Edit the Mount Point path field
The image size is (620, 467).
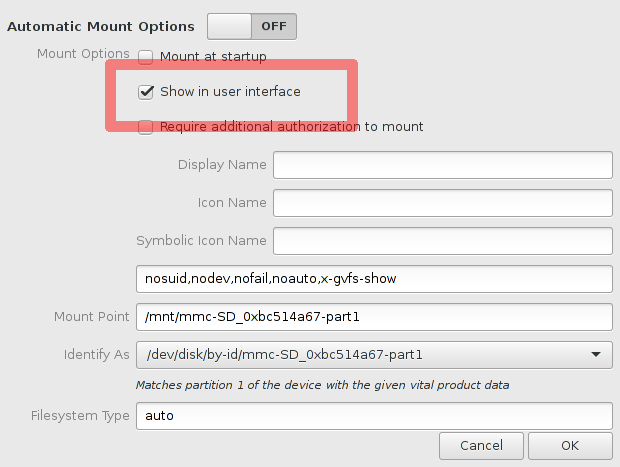tap(374, 317)
